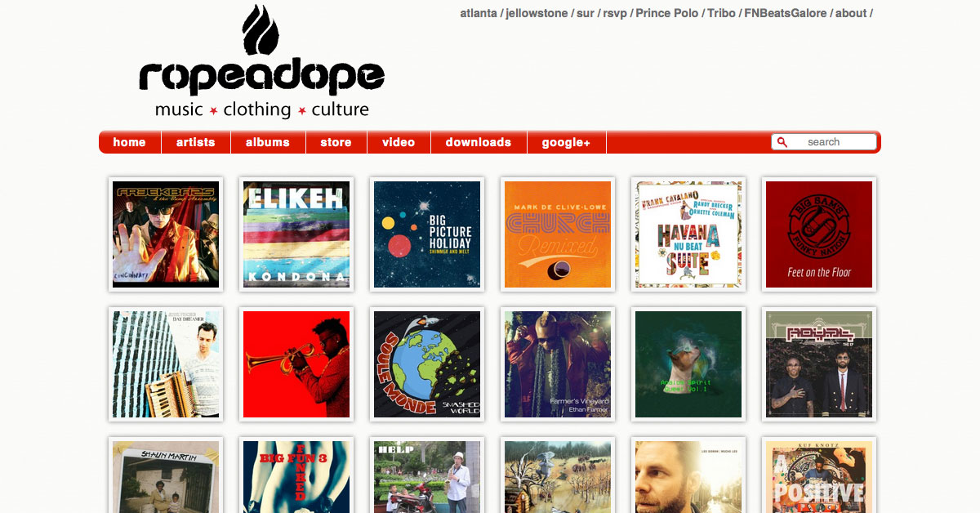
Task: Select the Soule Monde Smashed World album
Action: pos(427,364)
